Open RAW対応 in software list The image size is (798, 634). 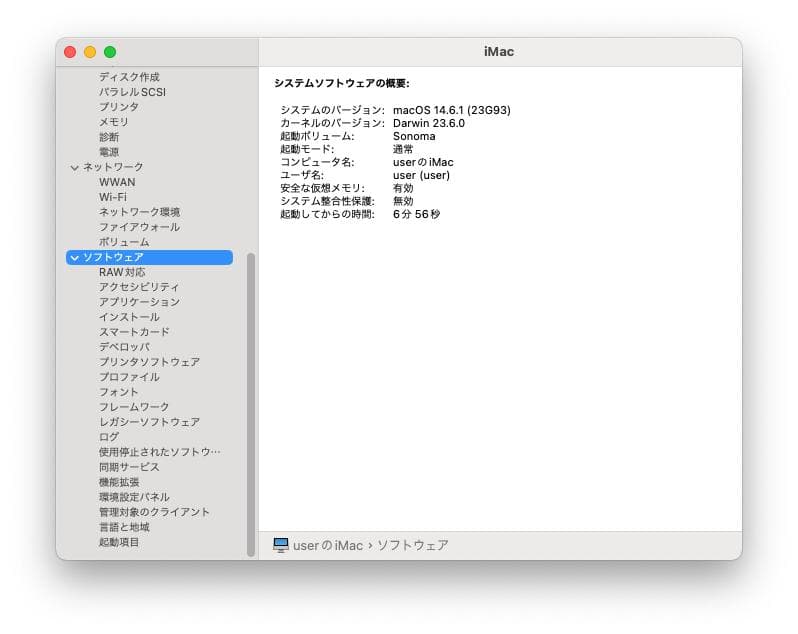pos(122,272)
